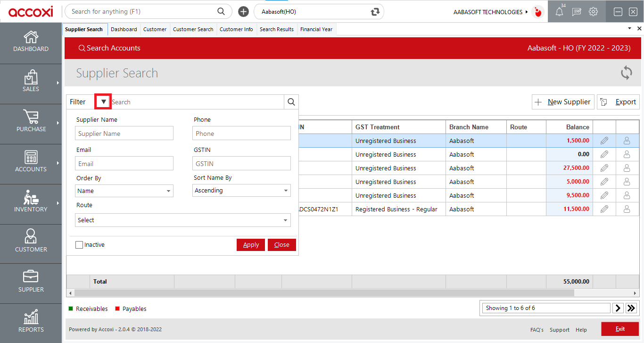Go to next page arrow

click(618, 308)
